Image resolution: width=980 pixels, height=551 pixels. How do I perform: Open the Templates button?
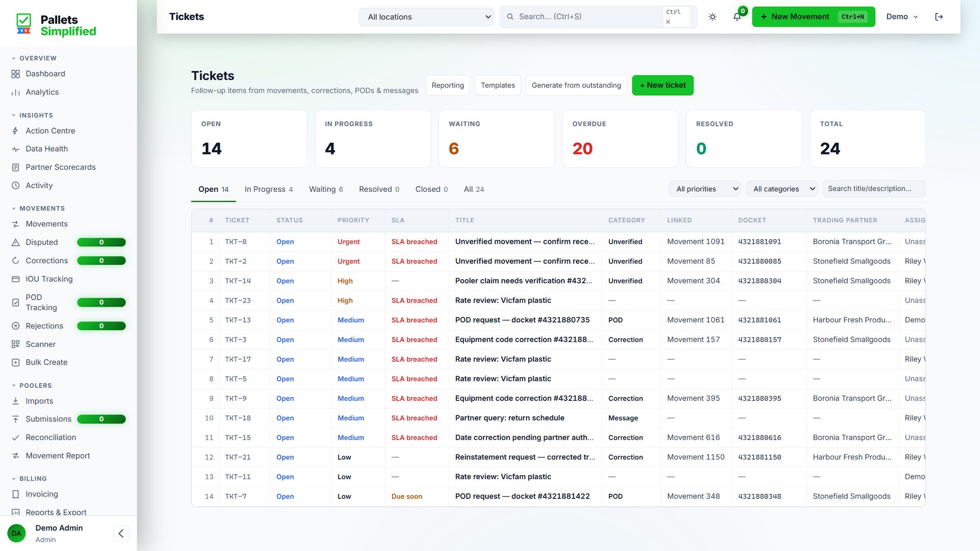point(498,85)
